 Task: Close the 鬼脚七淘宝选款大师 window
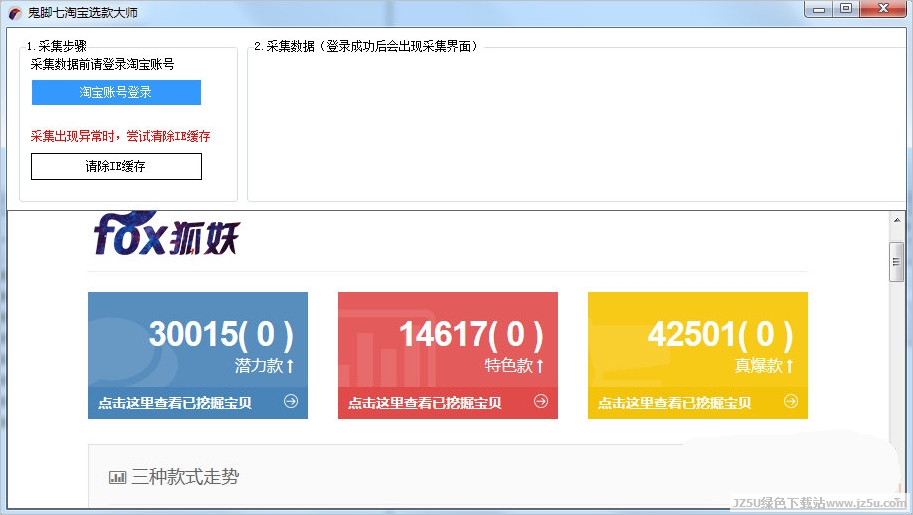click(x=883, y=9)
